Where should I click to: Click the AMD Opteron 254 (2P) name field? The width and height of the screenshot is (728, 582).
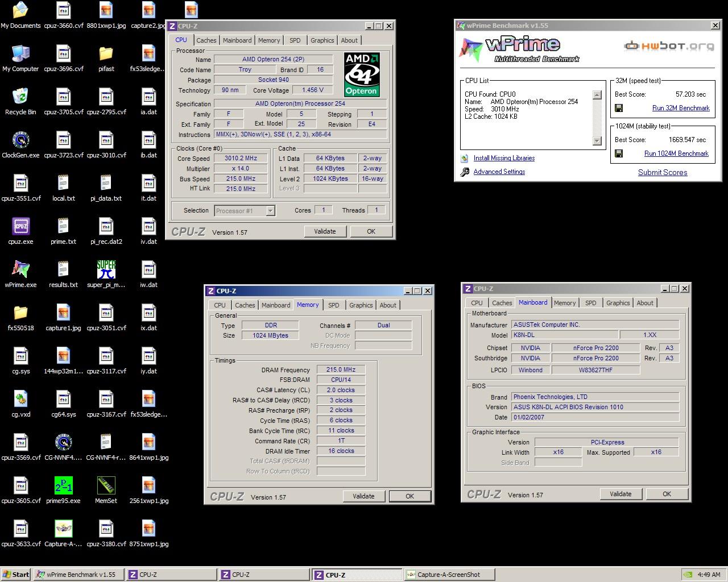click(273, 59)
